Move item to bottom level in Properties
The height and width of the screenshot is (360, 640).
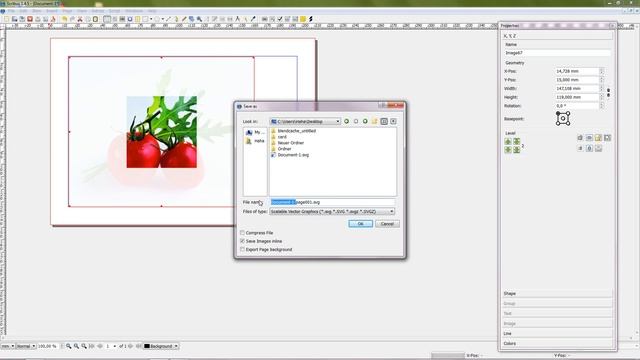(516, 149)
